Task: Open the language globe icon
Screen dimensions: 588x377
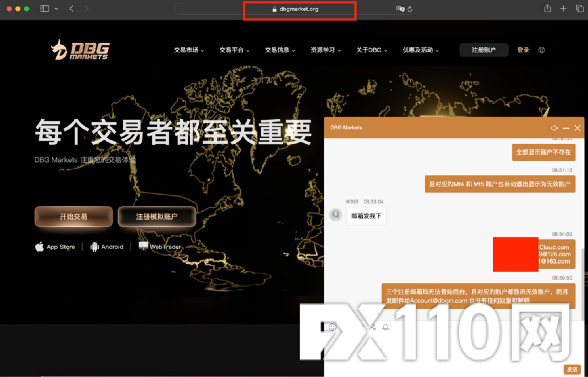Action: point(541,50)
